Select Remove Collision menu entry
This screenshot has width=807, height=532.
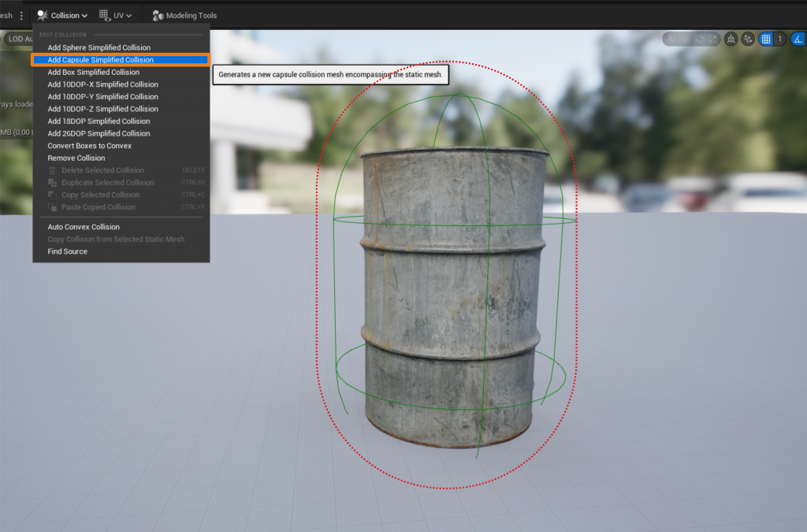tap(121, 158)
